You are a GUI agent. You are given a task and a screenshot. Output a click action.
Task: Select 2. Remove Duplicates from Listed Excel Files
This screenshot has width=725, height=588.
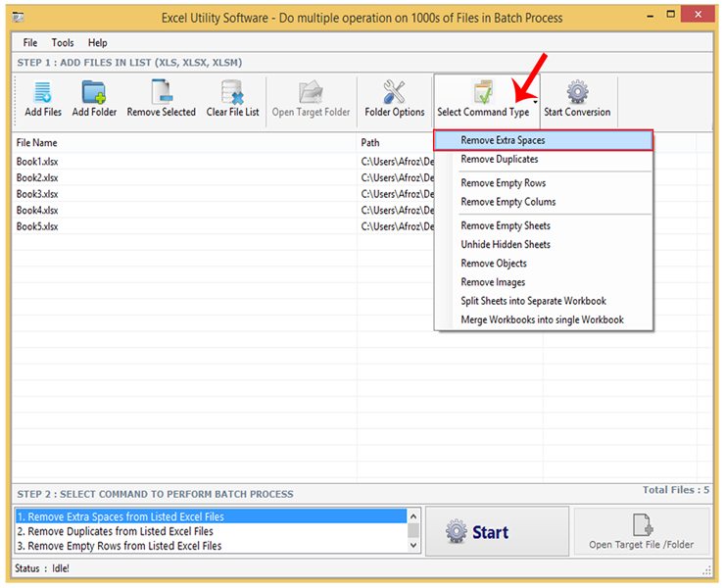(212, 531)
